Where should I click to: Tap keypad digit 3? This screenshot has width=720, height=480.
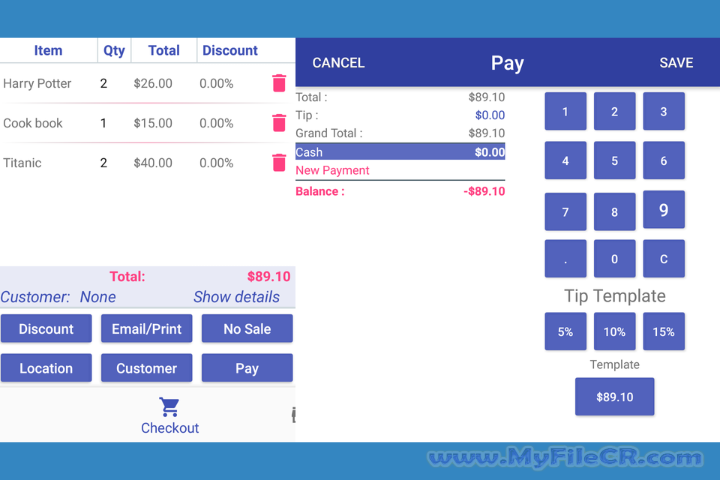point(664,111)
